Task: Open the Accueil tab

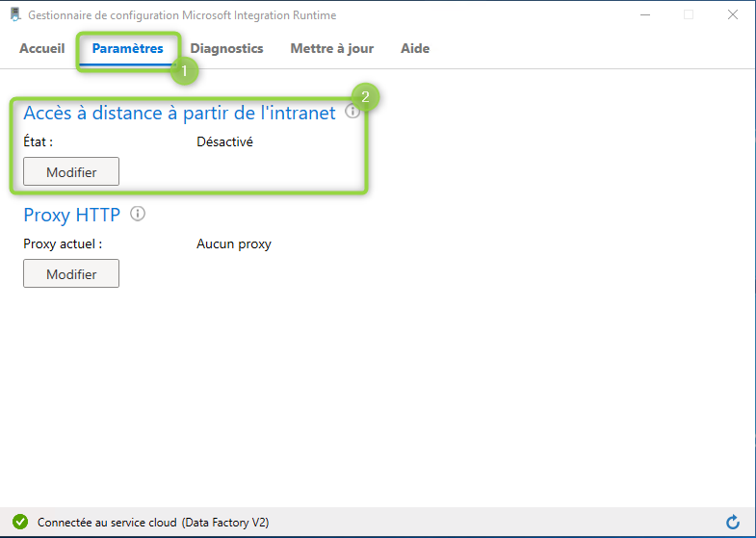Action: [42, 49]
